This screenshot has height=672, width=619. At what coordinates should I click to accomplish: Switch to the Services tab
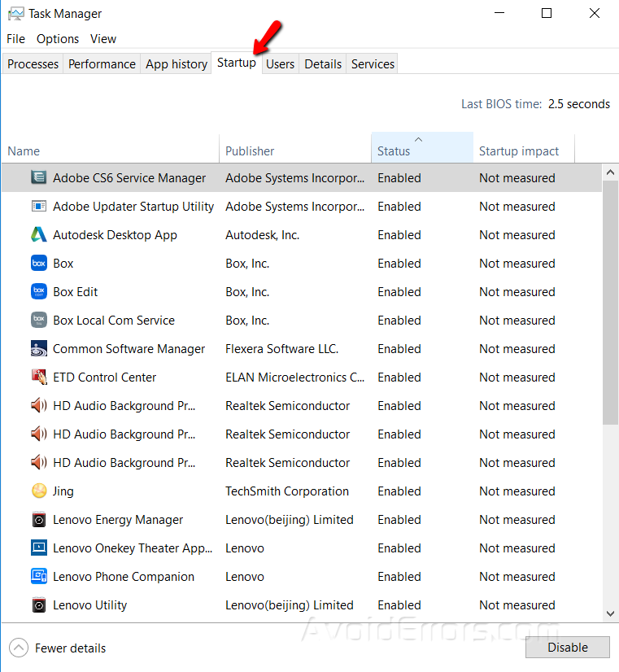[x=372, y=63]
